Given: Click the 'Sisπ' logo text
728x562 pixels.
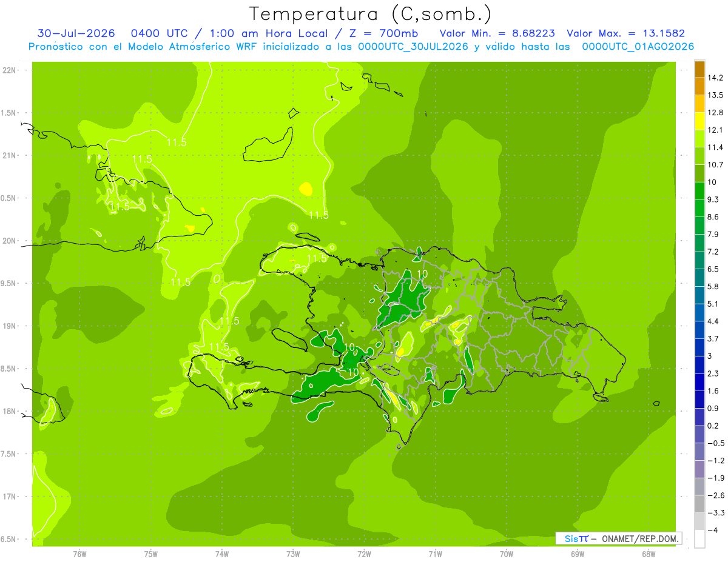Looking at the screenshot, I should [576, 538].
